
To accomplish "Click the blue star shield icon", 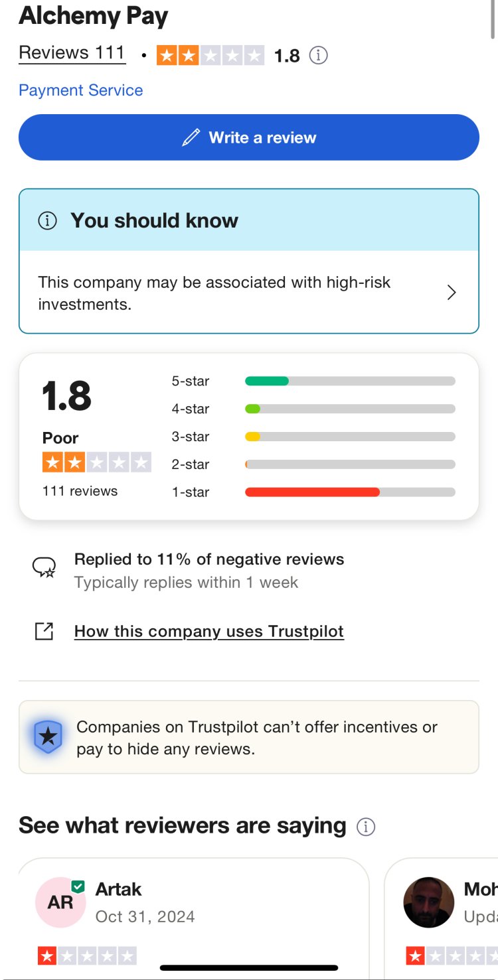I will pyautogui.click(x=48, y=736).
